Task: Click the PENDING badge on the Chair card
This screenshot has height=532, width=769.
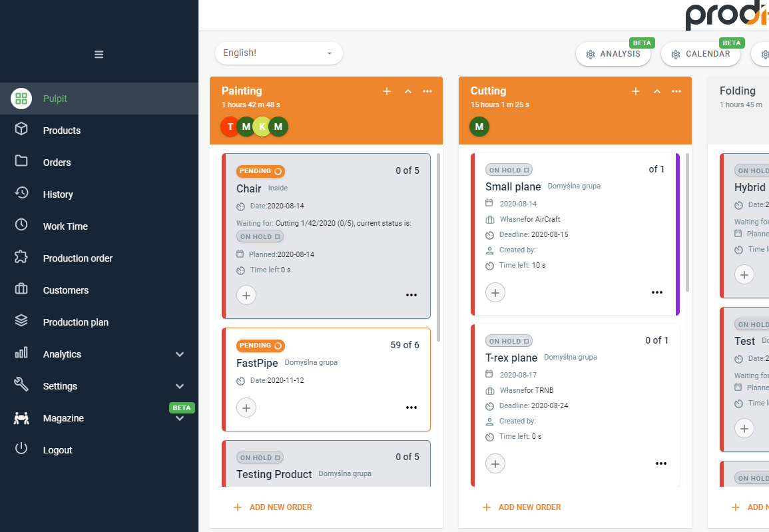Action: (x=260, y=171)
